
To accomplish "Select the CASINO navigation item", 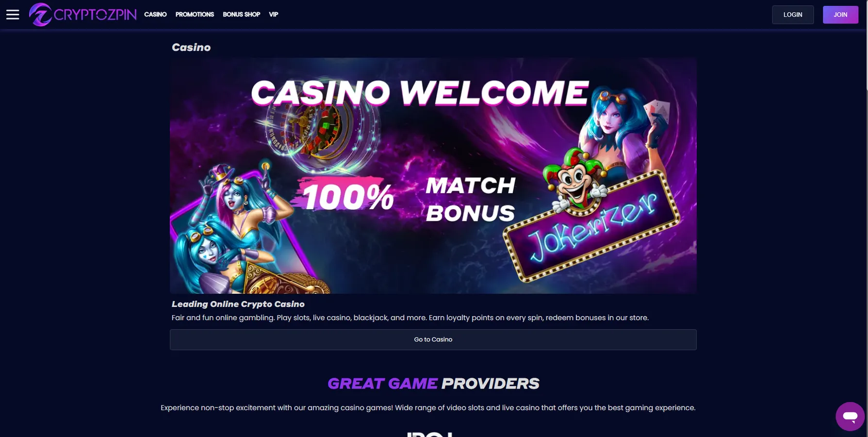I will (155, 15).
